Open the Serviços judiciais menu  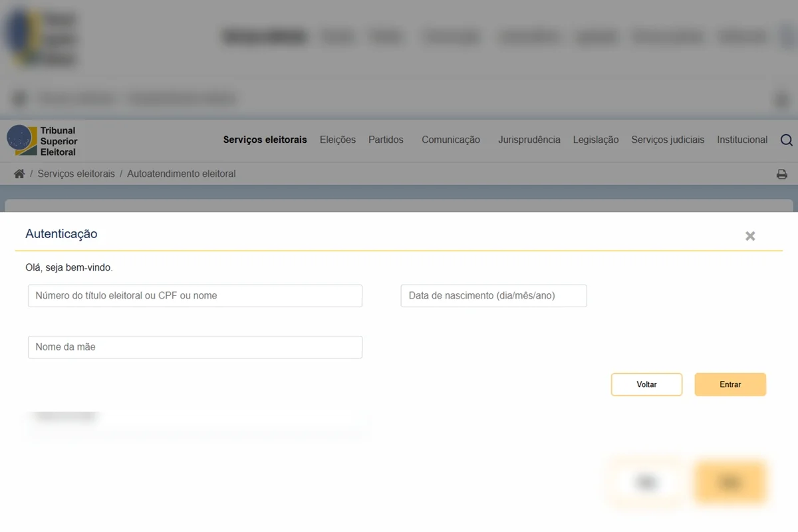click(x=668, y=140)
